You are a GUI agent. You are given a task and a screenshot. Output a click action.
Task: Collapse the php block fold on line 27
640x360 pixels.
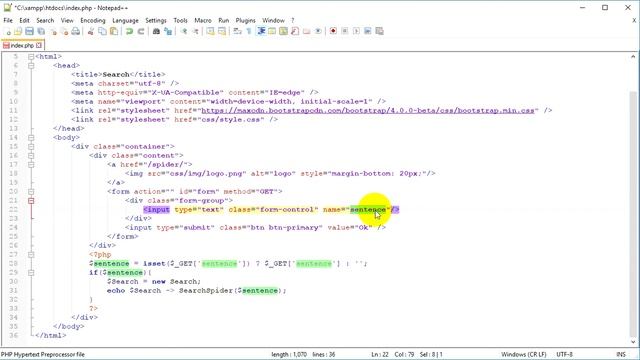31,254
